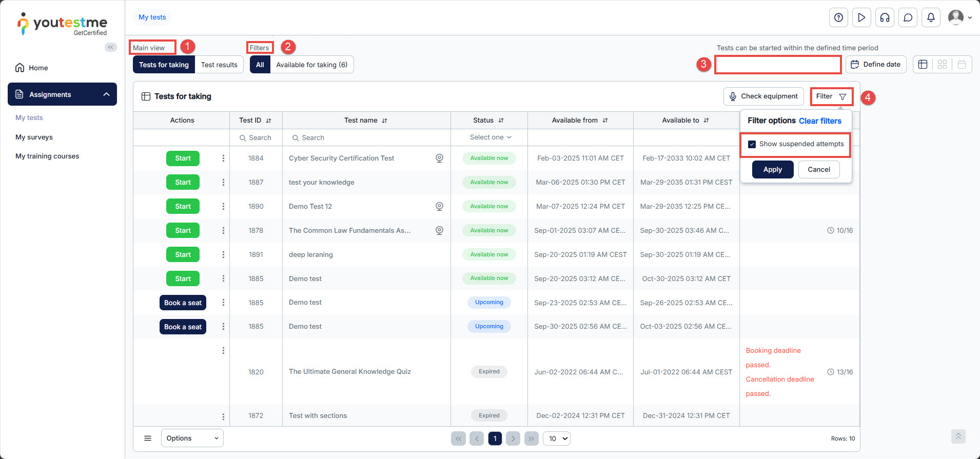980x459 pixels.
Task: Click Apply in Filter options
Action: tap(772, 170)
